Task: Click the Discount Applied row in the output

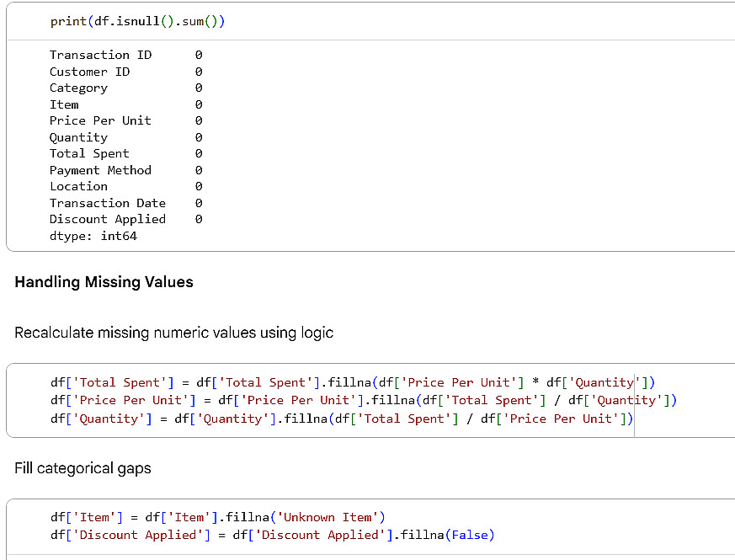Action: pos(126,220)
